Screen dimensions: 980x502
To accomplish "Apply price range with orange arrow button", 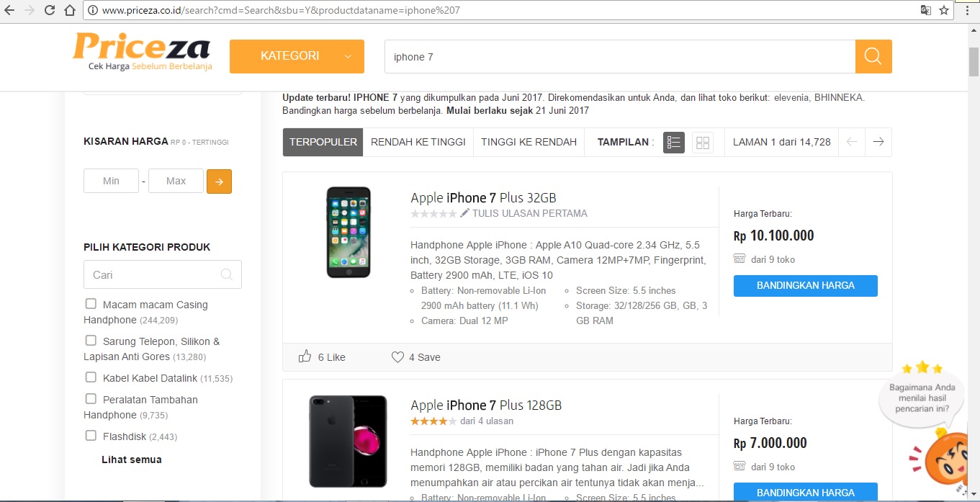I will (x=219, y=181).
